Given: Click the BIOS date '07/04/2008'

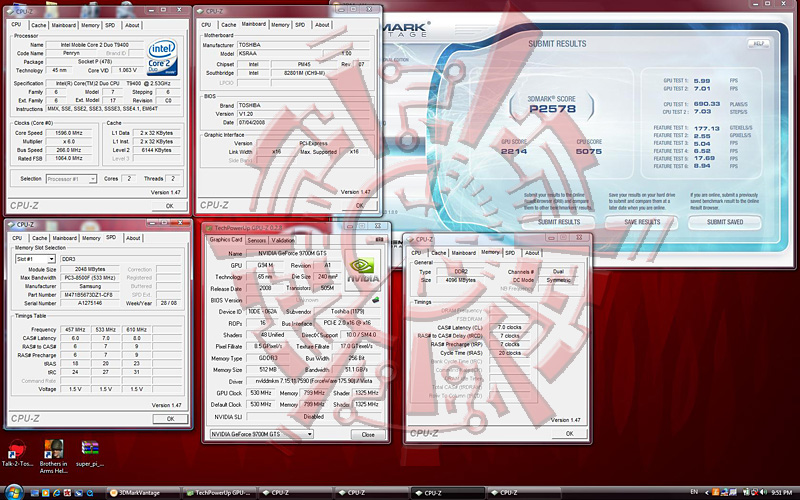Looking at the screenshot, I should pos(254,122).
